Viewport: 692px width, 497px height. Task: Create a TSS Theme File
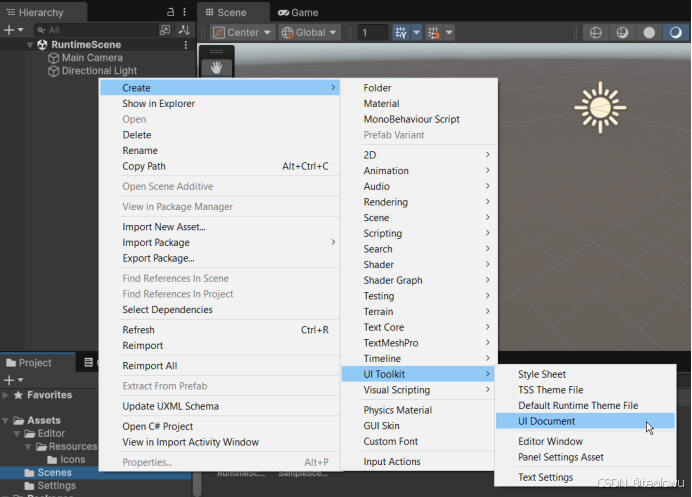point(585,390)
